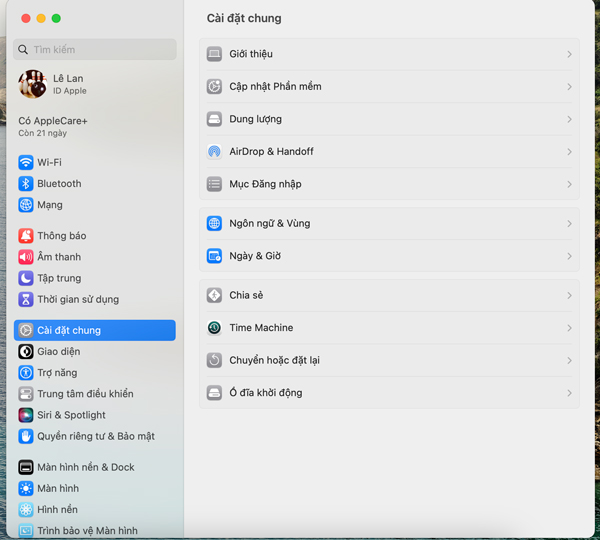Click the Quyền riêng tư hand icon
Image resolution: width=600 pixels, height=540 pixels.
(26, 436)
